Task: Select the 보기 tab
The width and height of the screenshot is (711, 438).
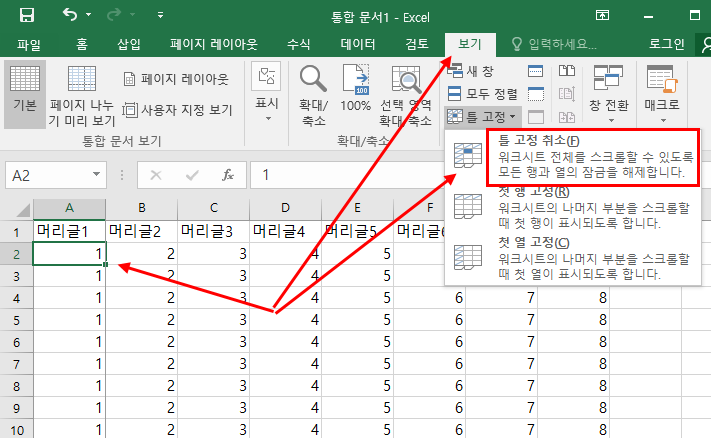Action: click(470, 44)
